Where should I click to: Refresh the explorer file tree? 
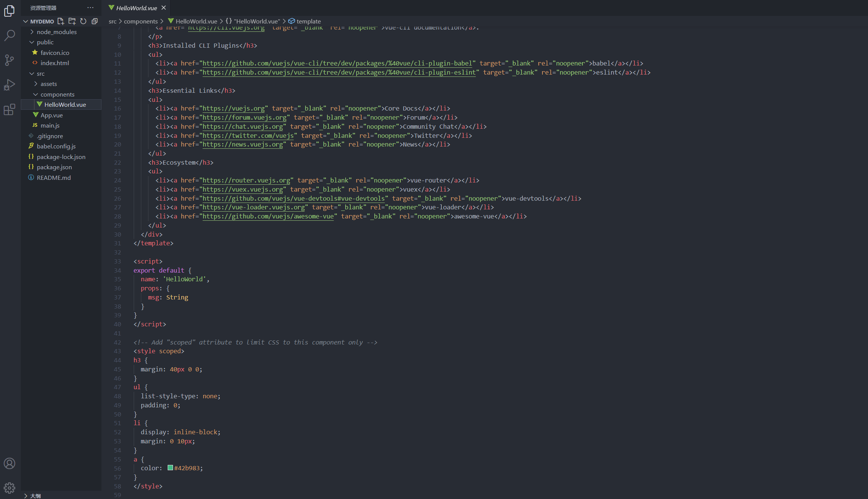coord(83,21)
